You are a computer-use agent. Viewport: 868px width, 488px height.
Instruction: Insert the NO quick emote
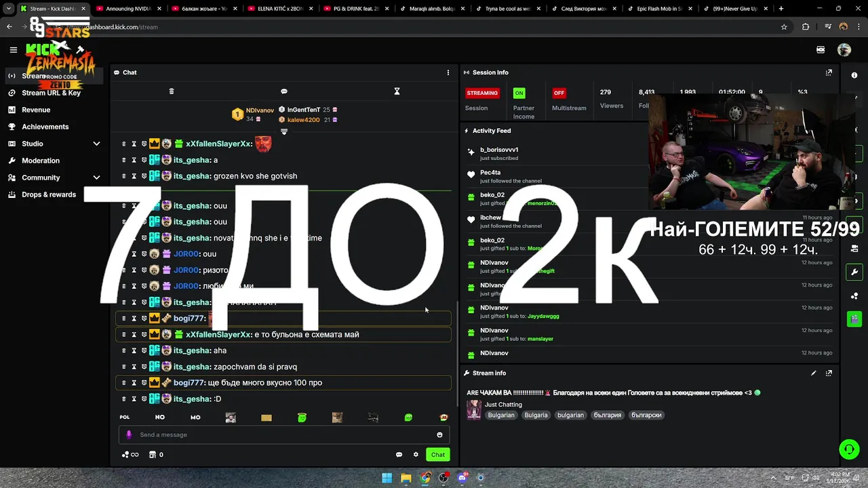[x=160, y=418]
